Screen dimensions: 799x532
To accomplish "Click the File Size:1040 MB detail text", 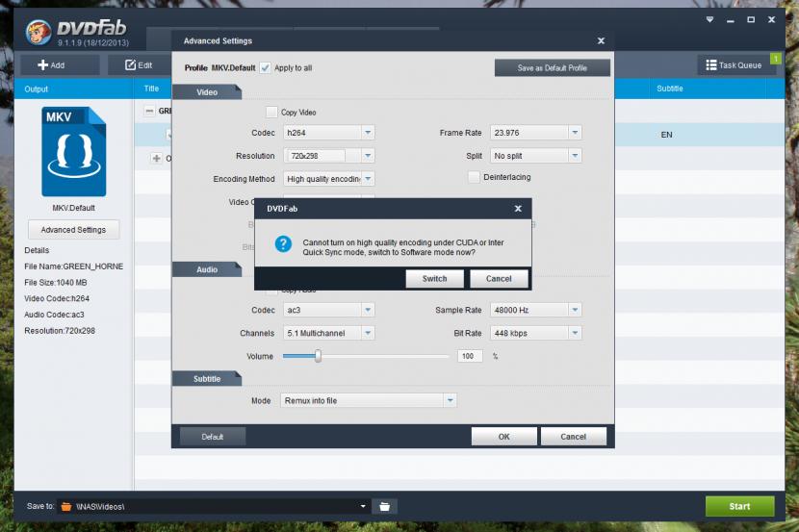I will coord(56,282).
